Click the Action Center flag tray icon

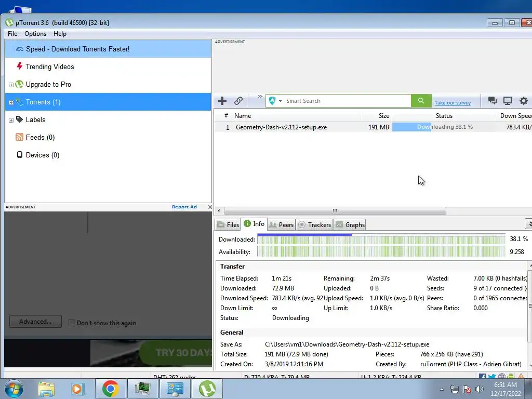coord(467,389)
